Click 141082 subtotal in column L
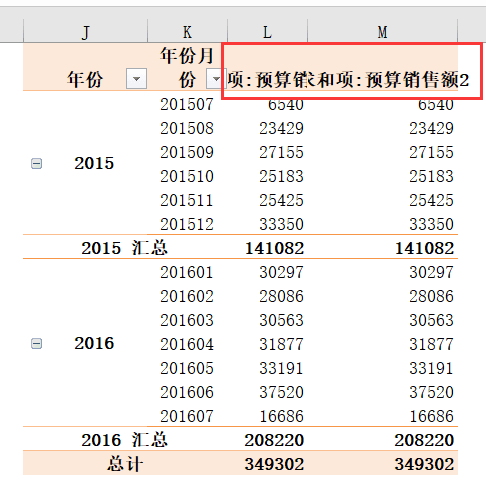This screenshot has height=504, width=486. click(275, 248)
